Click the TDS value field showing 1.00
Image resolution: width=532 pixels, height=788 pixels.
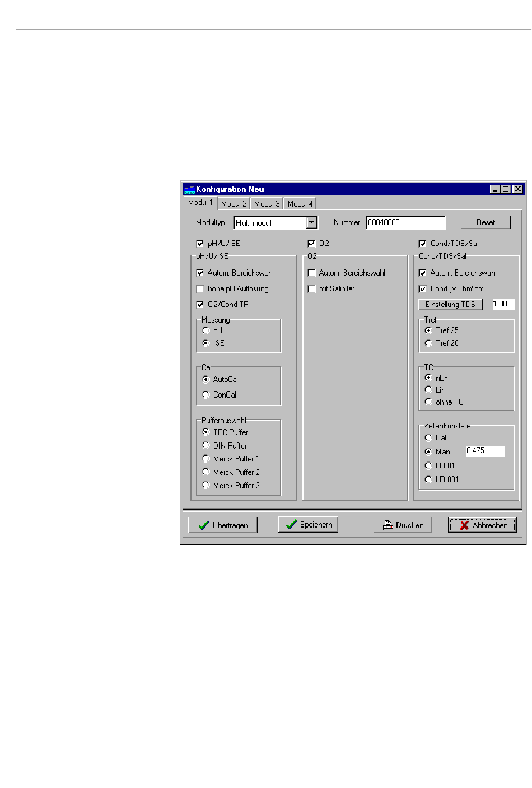pyautogui.click(x=503, y=304)
